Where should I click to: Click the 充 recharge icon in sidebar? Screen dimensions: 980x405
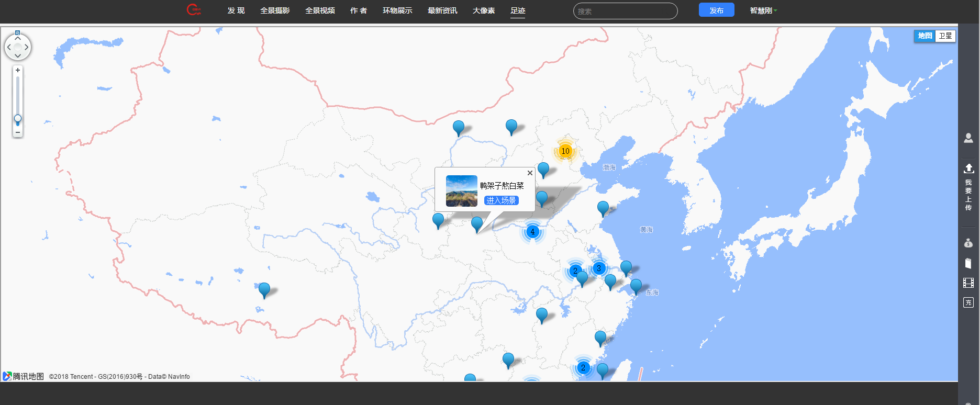pos(968,302)
